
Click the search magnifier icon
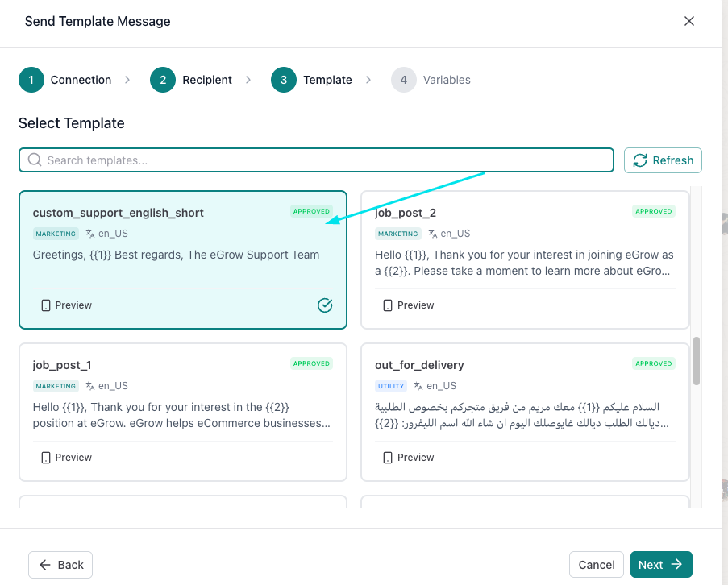[35, 160]
